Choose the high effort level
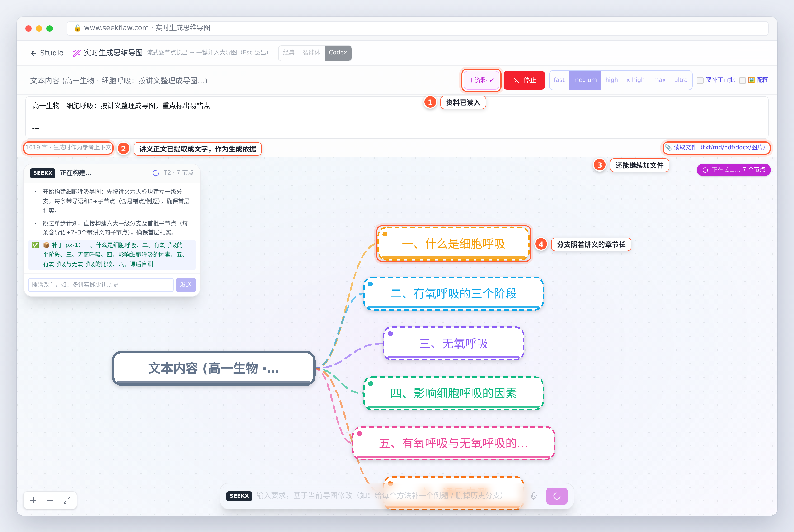 (x=611, y=80)
